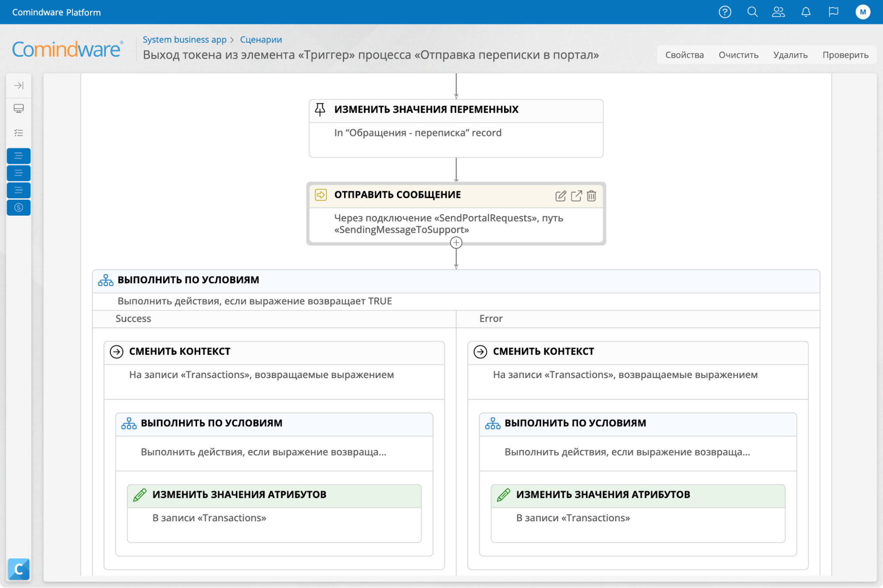Screen dimensions: 883x588
Task: Select the Error condition branch header
Action: (x=638, y=319)
